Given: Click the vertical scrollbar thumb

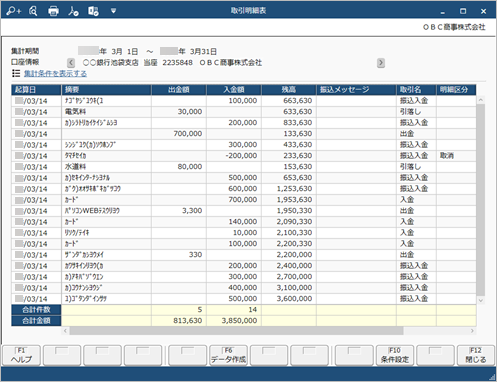Looking at the screenshot, I should tap(481, 200).
